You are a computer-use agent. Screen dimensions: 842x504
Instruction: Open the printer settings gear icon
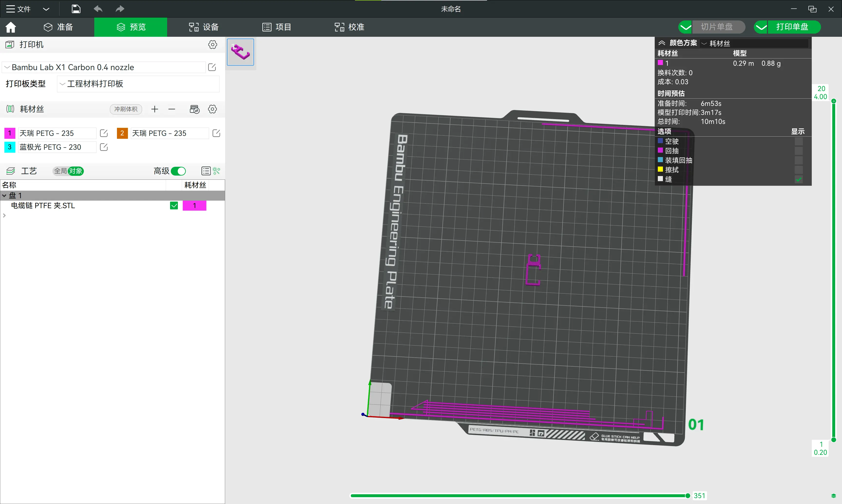pyautogui.click(x=213, y=45)
